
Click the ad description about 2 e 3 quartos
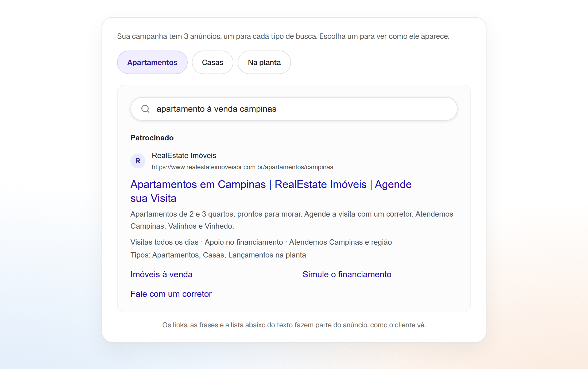[292, 220]
